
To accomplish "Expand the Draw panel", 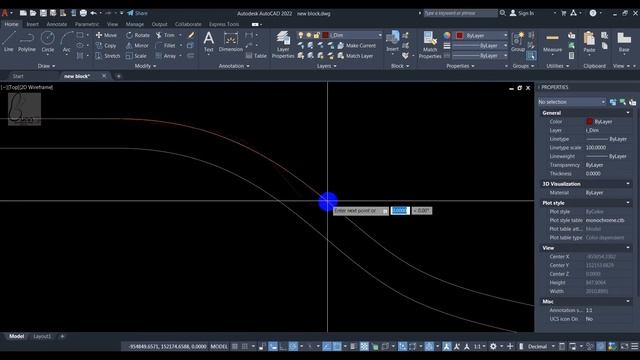I will pyautogui.click(x=46, y=66).
